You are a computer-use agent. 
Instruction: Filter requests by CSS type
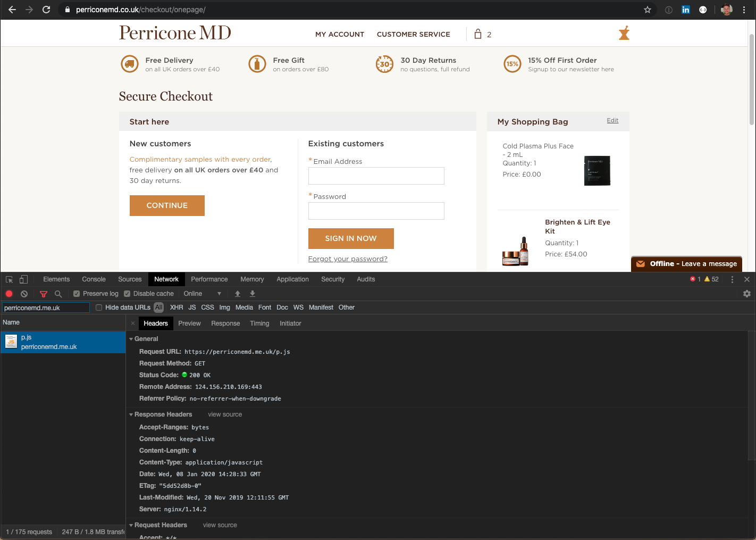(207, 308)
